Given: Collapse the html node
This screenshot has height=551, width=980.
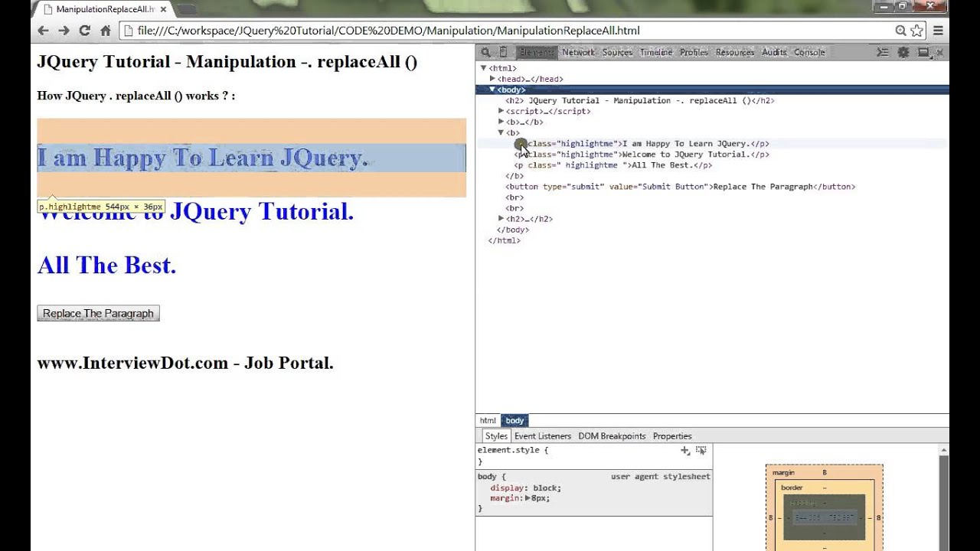Looking at the screenshot, I should tap(483, 68).
